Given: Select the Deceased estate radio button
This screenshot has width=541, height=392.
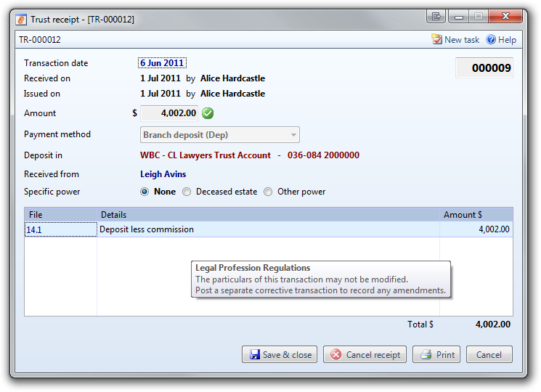Looking at the screenshot, I should pyautogui.click(x=187, y=192).
